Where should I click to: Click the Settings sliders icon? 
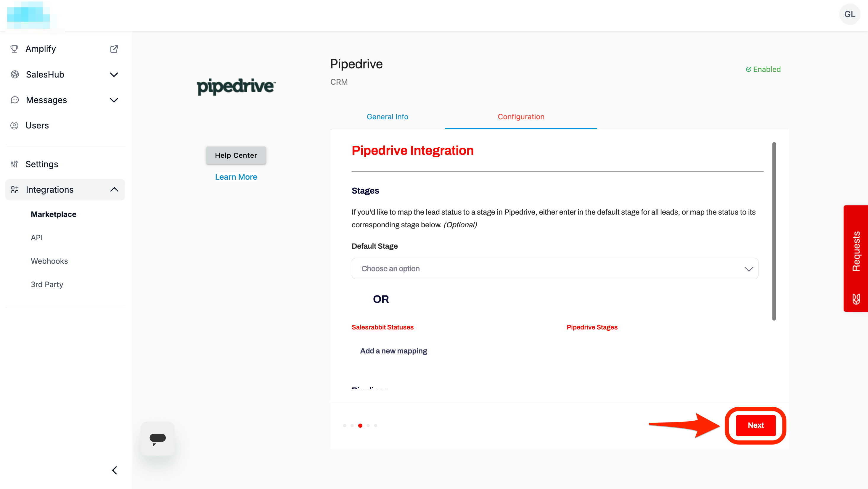(14, 164)
